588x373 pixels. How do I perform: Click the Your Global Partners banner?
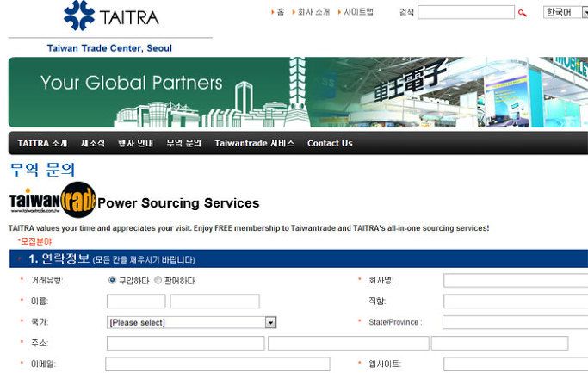298,92
